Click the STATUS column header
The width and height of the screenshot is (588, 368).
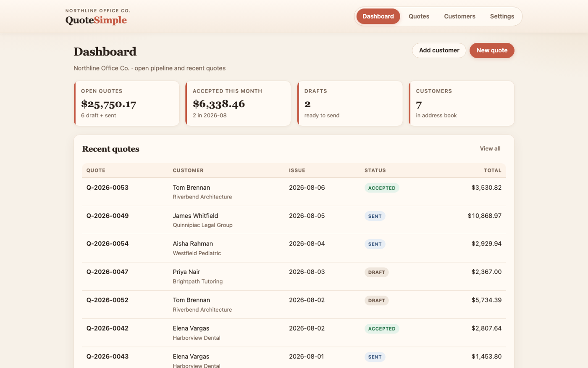pos(375,170)
